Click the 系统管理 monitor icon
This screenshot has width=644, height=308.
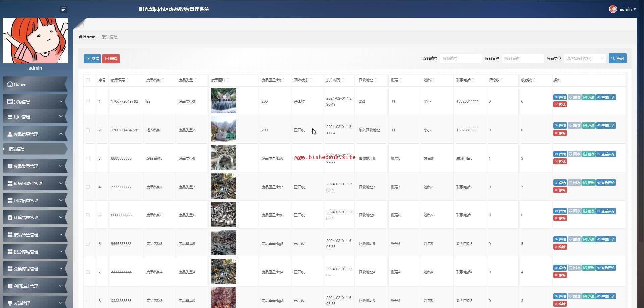(x=10, y=303)
